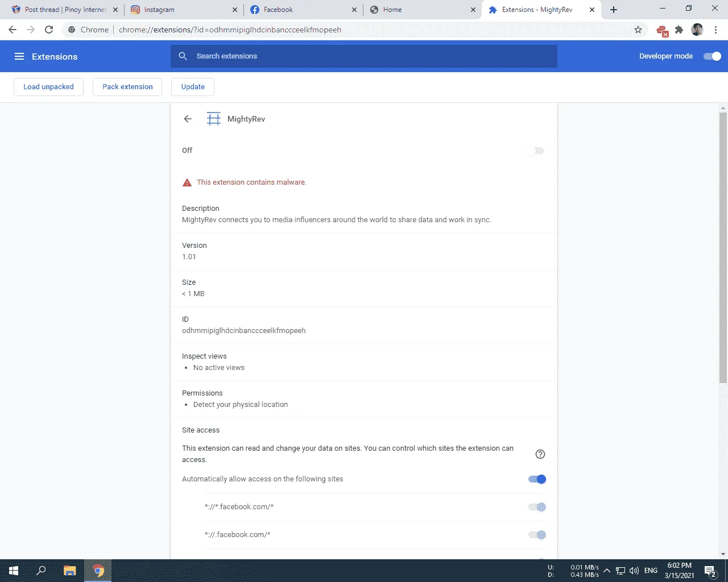This screenshot has height=582, width=728.
Task: Click the search magnifier in Extensions bar
Action: (x=183, y=56)
